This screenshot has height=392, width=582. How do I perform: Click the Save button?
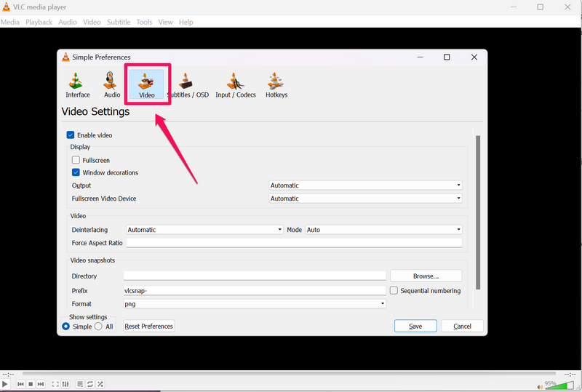click(415, 326)
